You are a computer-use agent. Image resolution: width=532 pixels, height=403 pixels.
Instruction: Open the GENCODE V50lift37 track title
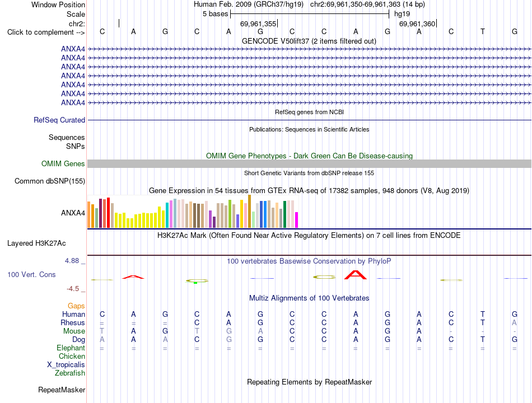pos(309,41)
